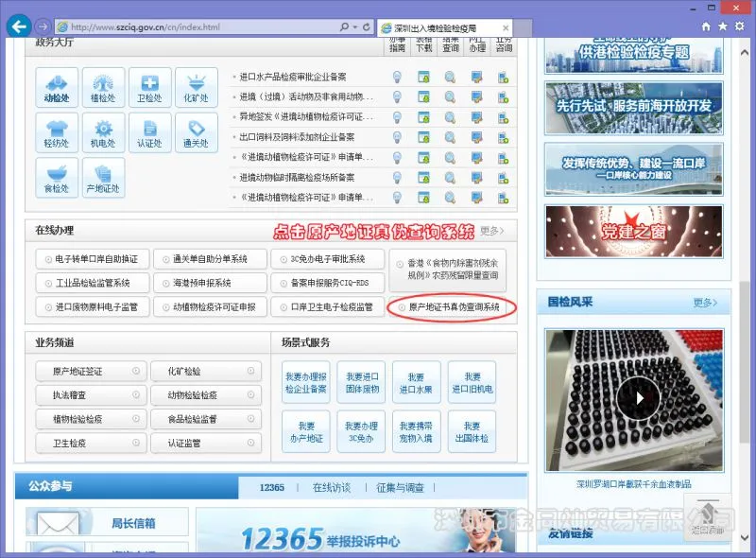This screenshot has height=558, width=756.
Task: Open the 认证监管 business channel
Action: pyautogui.click(x=206, y=443)
